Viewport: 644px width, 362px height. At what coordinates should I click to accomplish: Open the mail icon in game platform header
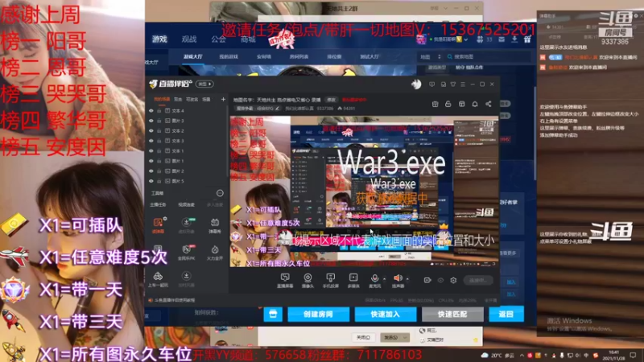tap(502, 39)
